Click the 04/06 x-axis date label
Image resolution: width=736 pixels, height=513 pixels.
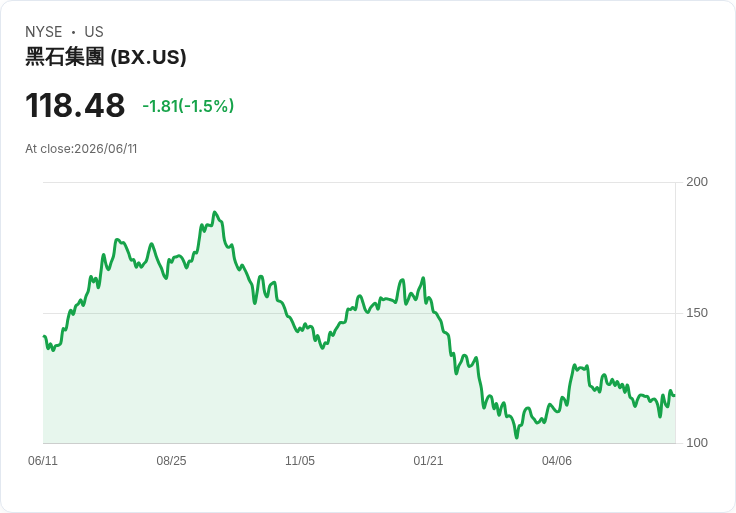557,461
